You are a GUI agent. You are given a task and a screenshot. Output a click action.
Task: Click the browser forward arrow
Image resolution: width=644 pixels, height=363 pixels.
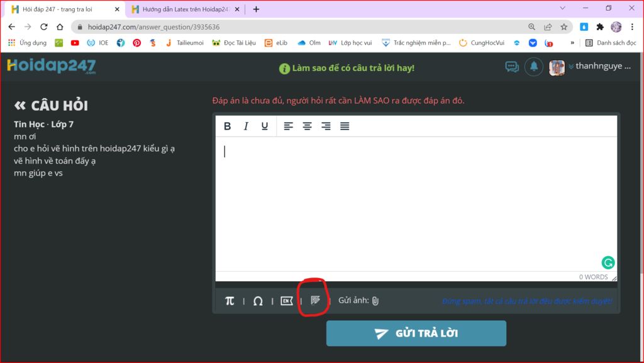click(x=28, y=27)
